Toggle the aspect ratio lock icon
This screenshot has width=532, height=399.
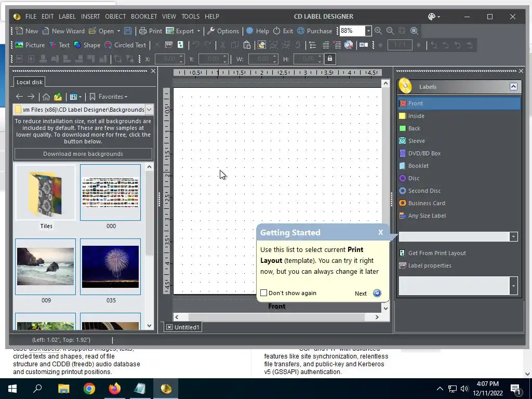click(330, 59)
